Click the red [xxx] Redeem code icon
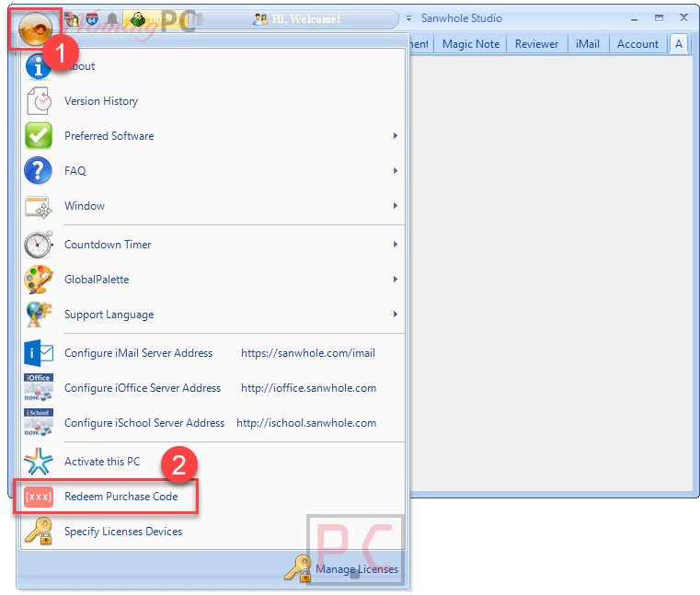This screenshot has height=595, width=700. click(x=39, y=497)
